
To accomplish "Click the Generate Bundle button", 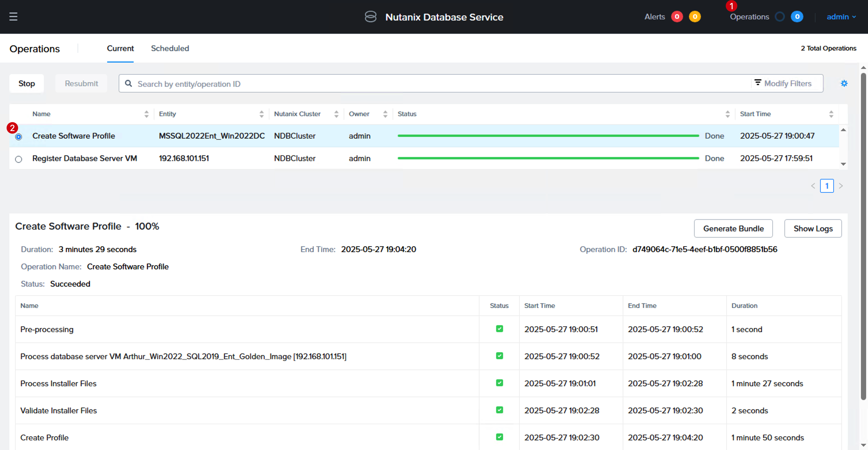I will [x=733, y=228].
